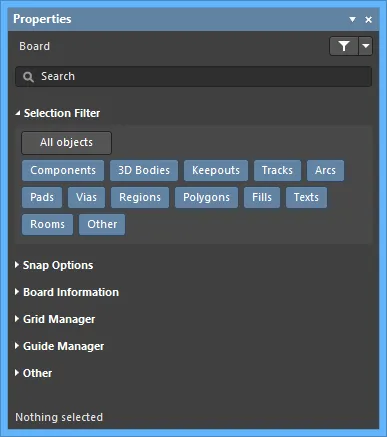Click the magnifier search icon
387x437 pixels.
(x=28, y=77)
